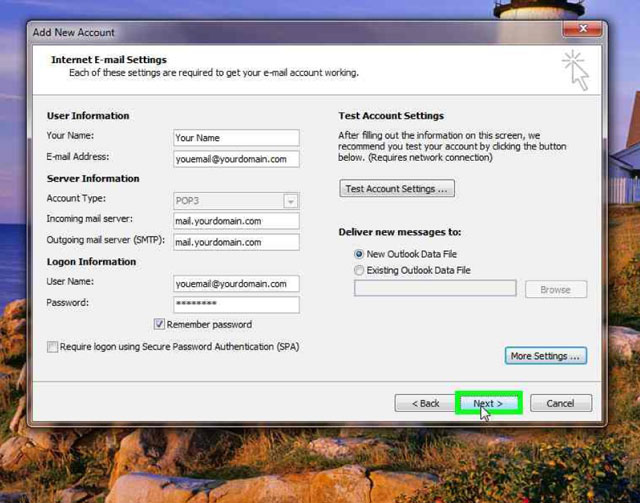Click the User Information section label
The height and width of the screenshot is (503, 640).
(x=88, y=116)
